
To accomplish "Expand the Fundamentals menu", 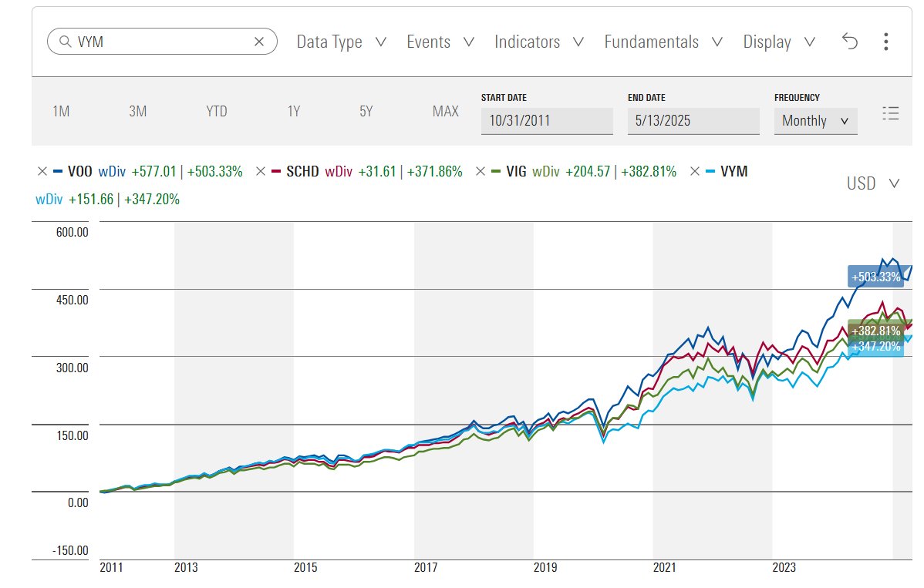I will pyautogui.click(x=663, y=42).
